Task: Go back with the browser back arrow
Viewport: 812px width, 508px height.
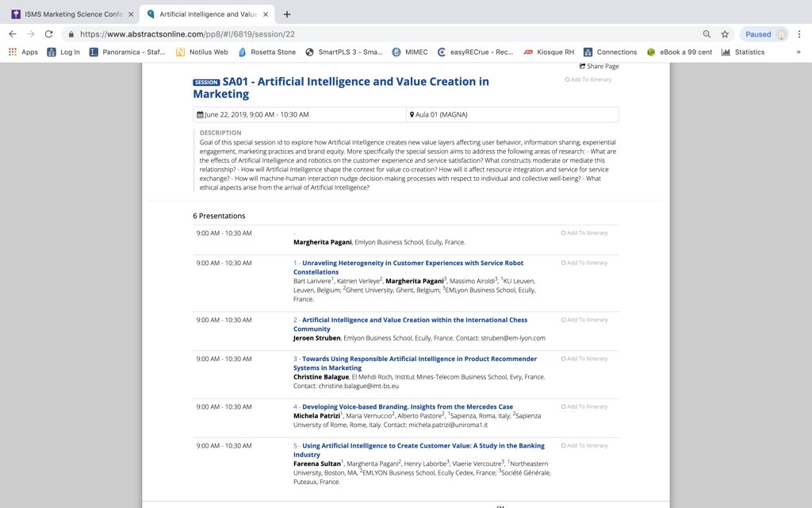Action: tap(13, 34)
